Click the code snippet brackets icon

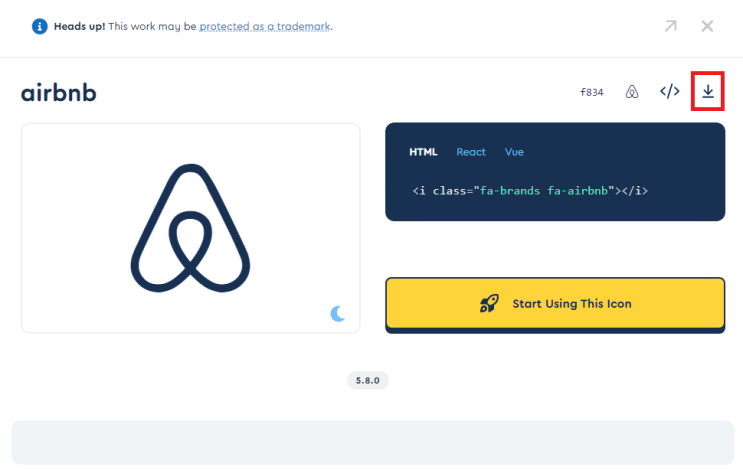[x=670, y=91]
